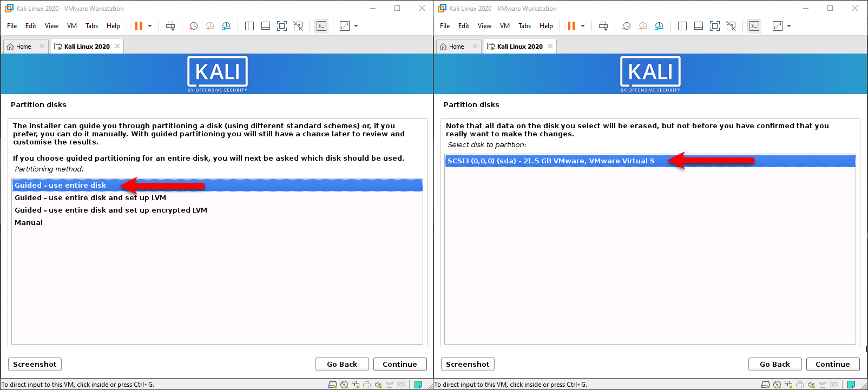Viewport: 868px width, 390px height.
Task: Click CD/DVD status icon in the right window
Action: [x=777, y=385]
